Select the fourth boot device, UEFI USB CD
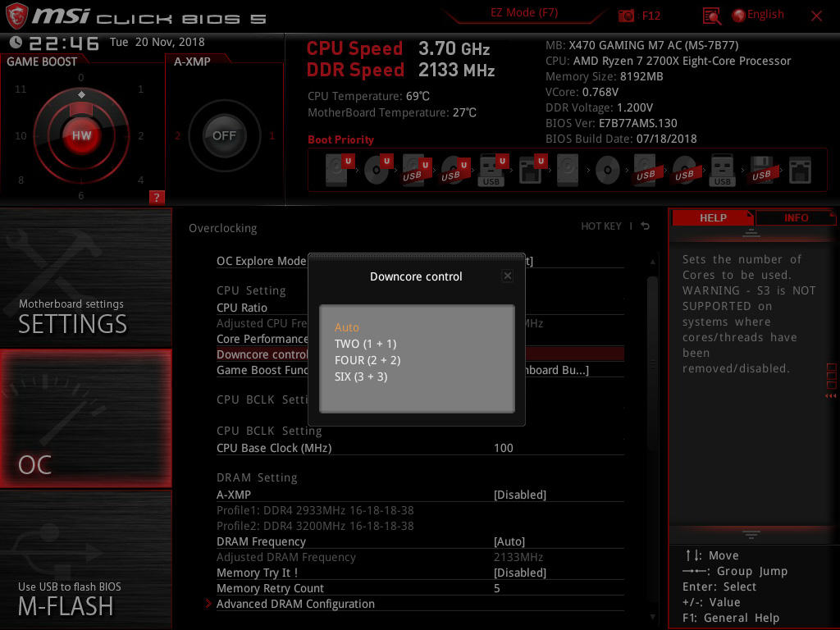This screenshot has width=840, height=630. pyautogui.click(x=455, y=170)
